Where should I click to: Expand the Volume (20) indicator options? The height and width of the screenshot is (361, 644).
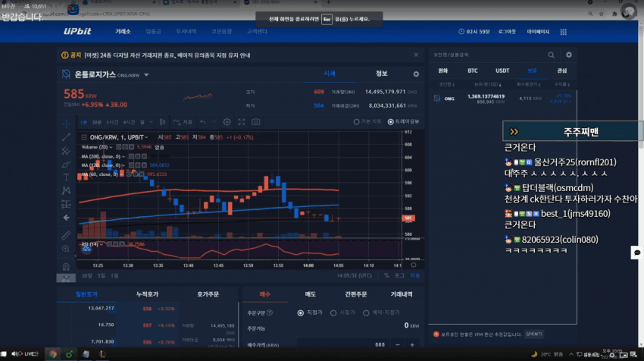point(111,147)
